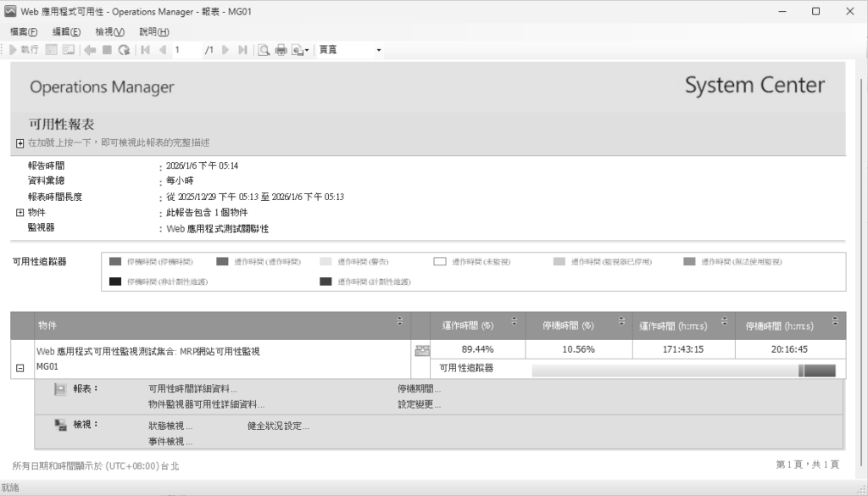Open the 編輯(E) menu
Viewport: 868px width, 496px height.
(x=66, y=31)
